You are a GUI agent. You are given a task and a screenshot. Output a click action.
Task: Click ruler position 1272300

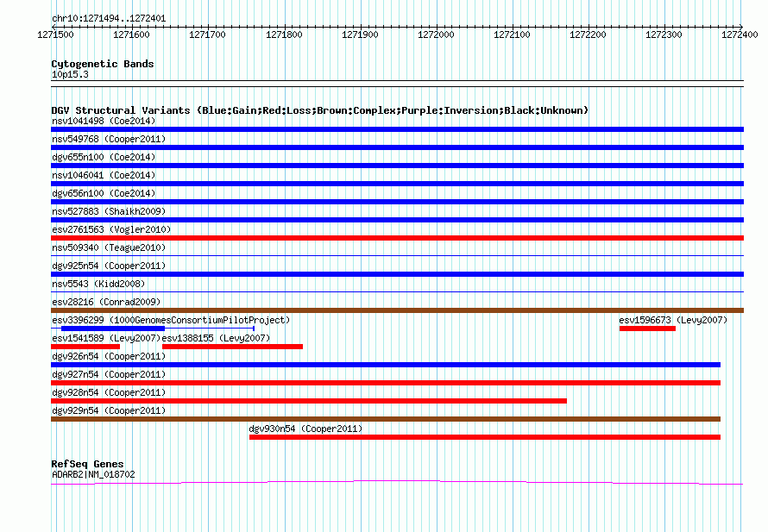[664, 34]
